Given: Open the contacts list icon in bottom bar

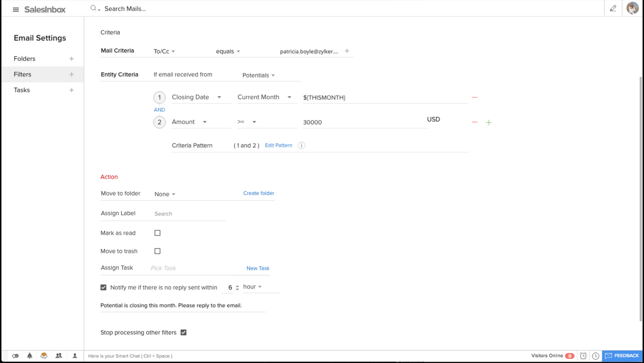Looking at the screenshot, I should pyautogui.click(x=59, y=356).
